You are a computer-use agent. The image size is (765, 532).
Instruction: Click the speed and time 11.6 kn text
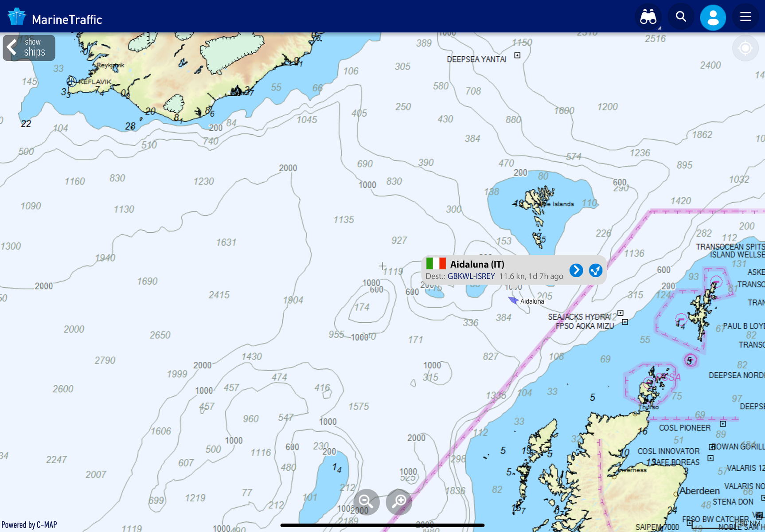pos(531,276)
